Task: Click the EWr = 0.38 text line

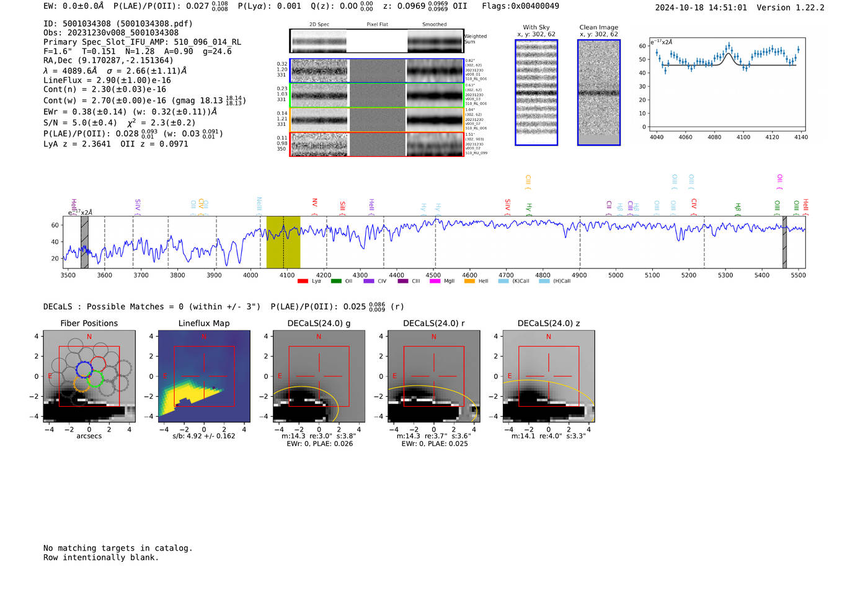Action: (130, 112)
